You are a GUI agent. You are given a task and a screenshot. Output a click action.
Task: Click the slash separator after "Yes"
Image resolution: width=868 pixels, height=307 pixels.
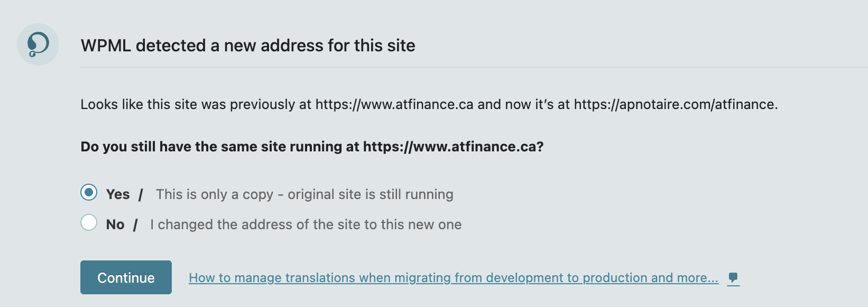click(141, 195)
